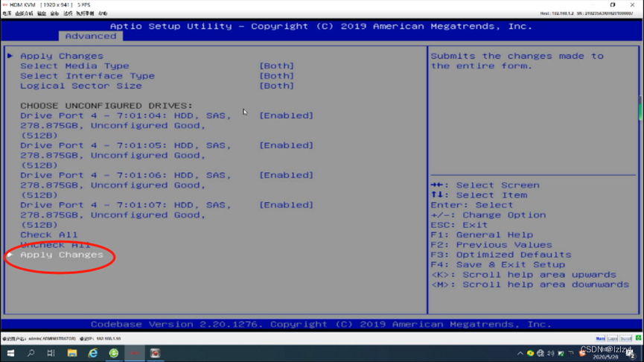Open the 电源 (Power) KVM menu
Viewport: 644px width, 362px height.
click(7, 13)
